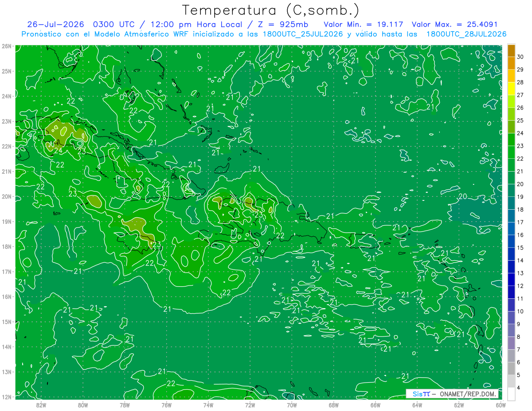The height and width of the screenshot is (411, 532).
Task: Click the "60W" longitude axis label
Action: pos(501,405)
